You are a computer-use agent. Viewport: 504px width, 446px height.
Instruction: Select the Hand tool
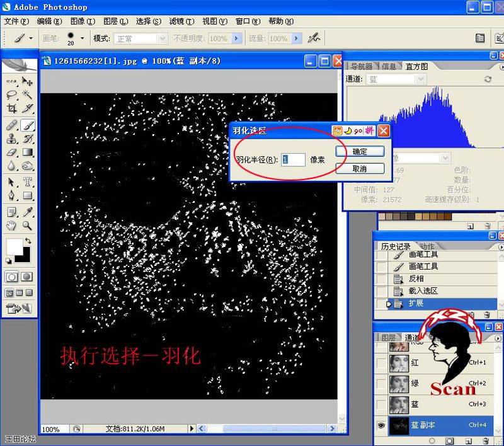tap(11, 226)
